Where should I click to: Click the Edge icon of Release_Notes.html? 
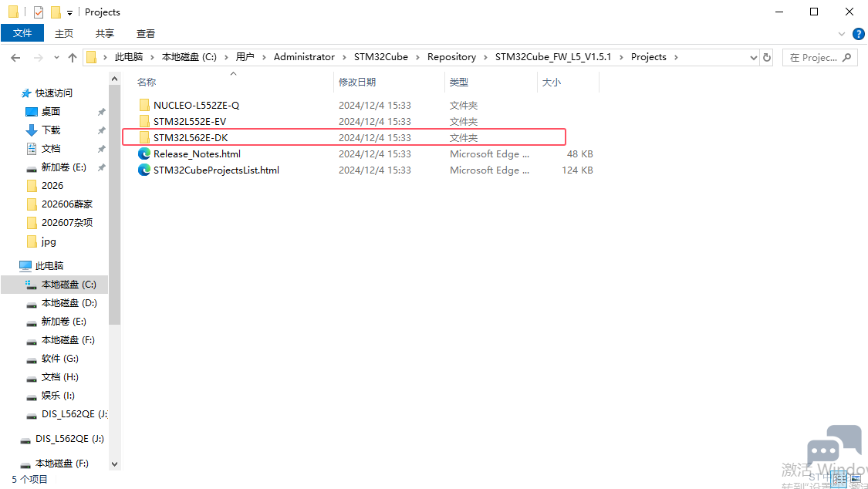pos(144,153)
